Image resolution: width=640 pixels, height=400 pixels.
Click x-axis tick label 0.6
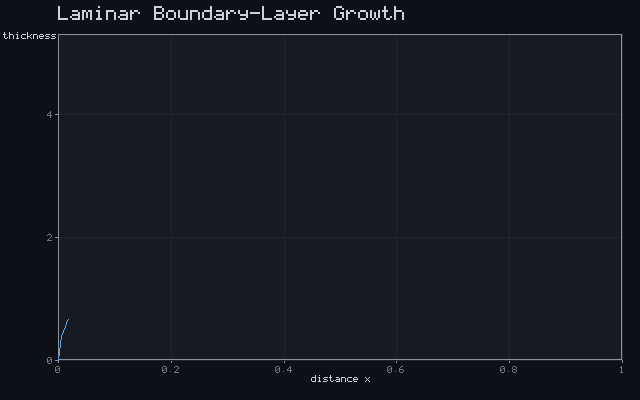click(x=396, y=370)
